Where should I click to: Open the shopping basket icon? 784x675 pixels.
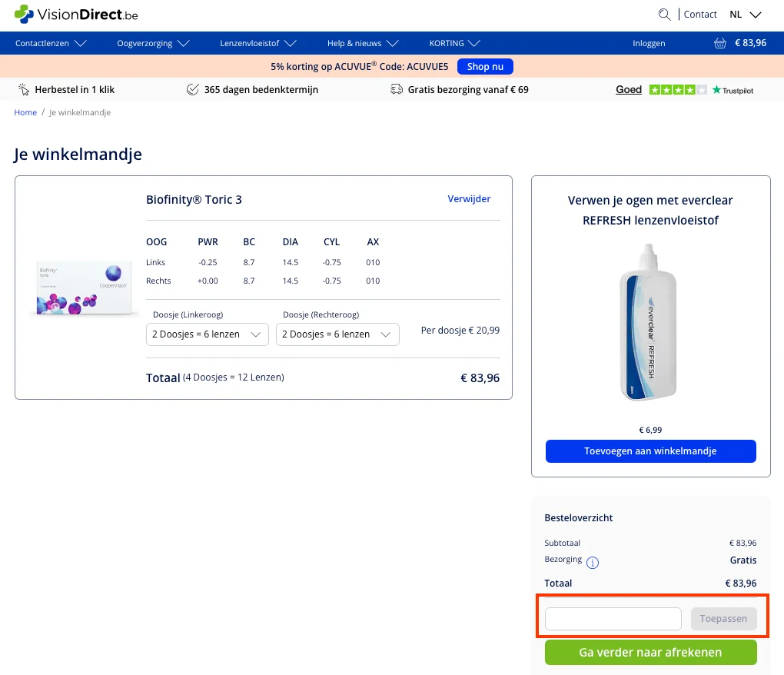pyautogui.click(x=719, y=43)
